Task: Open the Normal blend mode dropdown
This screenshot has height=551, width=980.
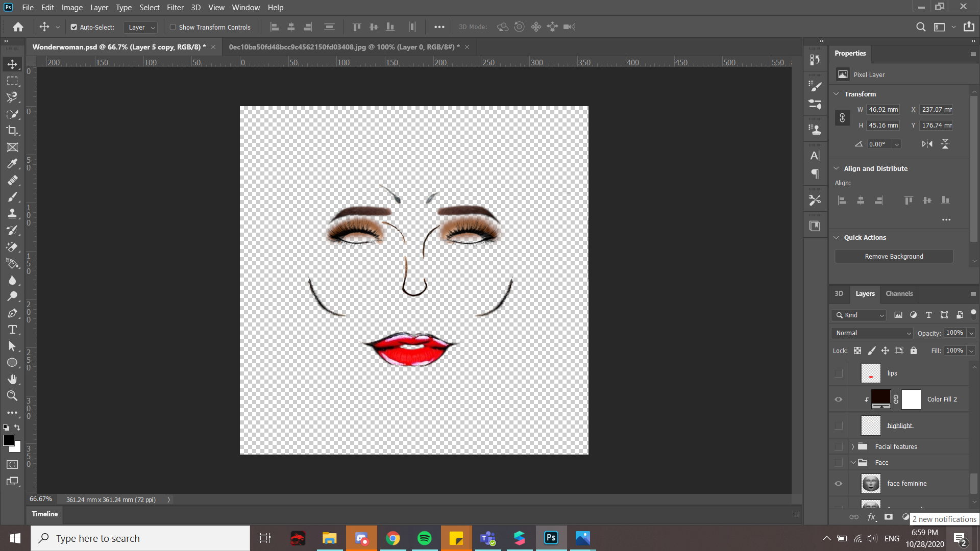Action: pos(872,333)
